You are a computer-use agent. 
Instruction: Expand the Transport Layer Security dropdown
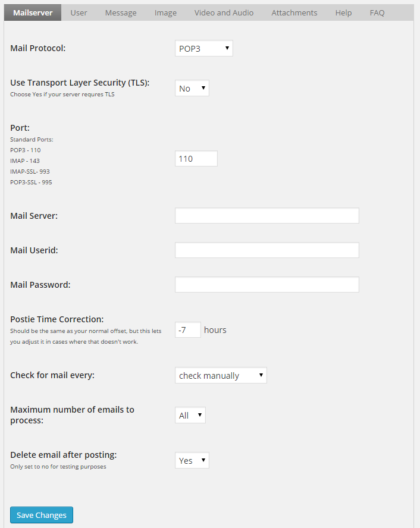click(192, 89)
